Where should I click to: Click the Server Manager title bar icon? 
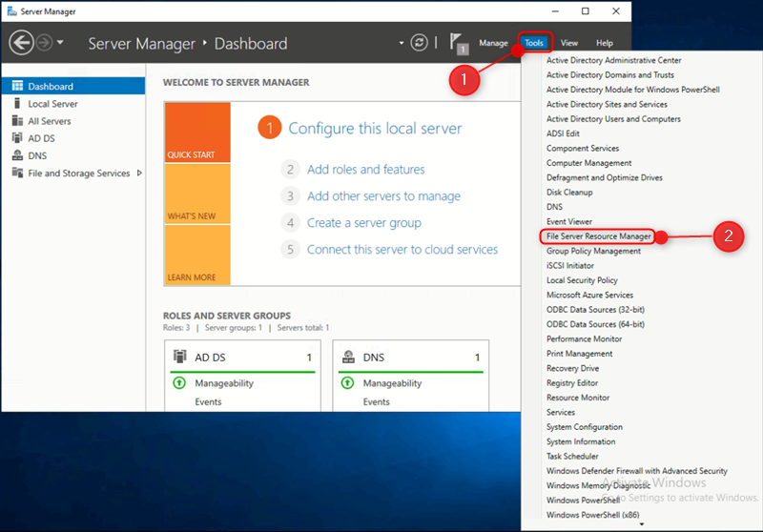click(11, 11)
